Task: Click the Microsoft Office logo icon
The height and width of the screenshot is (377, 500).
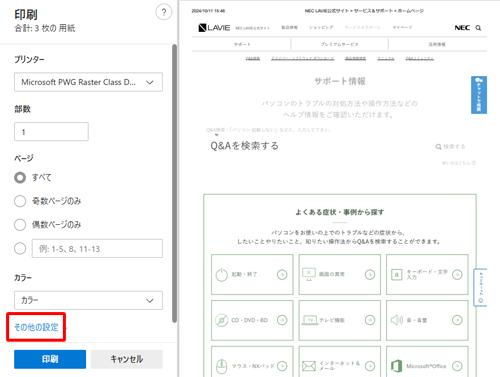Action: coord(396,366)
